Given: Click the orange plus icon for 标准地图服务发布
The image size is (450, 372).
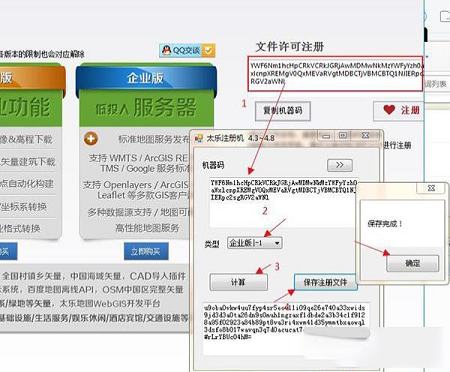Looking at the screenshot, I should [x=91, y=138].
